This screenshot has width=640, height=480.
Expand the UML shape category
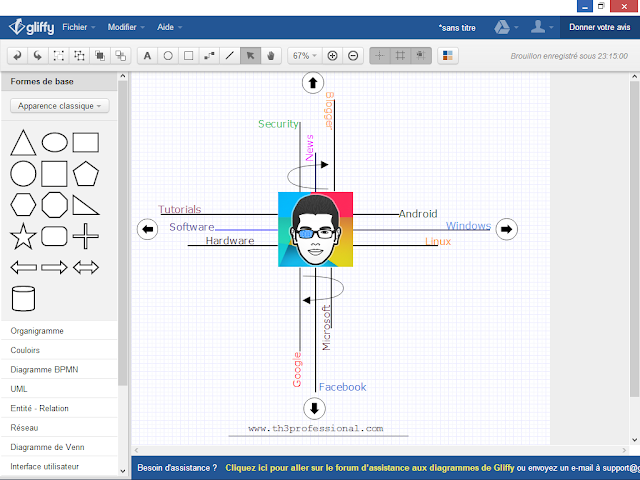point(59,389)
